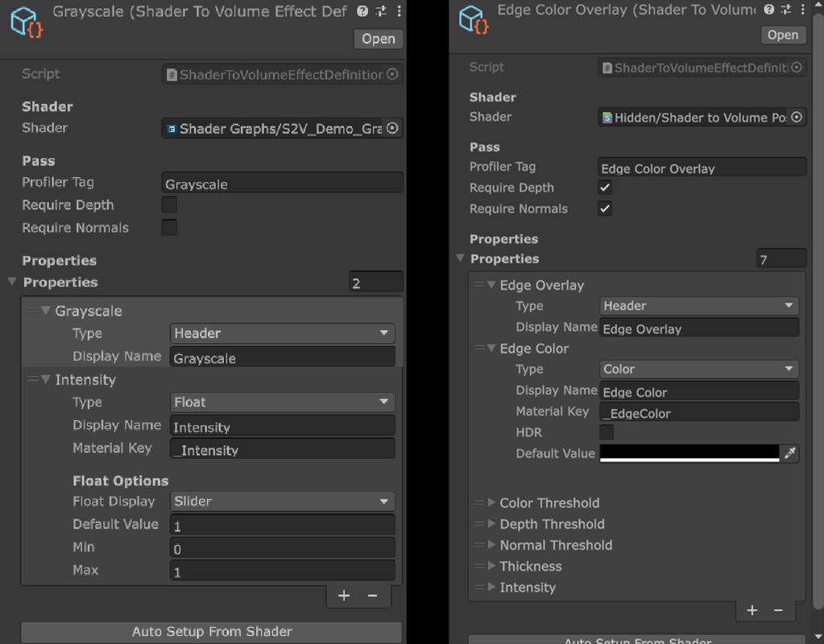Screen dimensions: 824x644
Task: Edit Profiler Tag field containing Grayscale
Action: coord(282,183)
